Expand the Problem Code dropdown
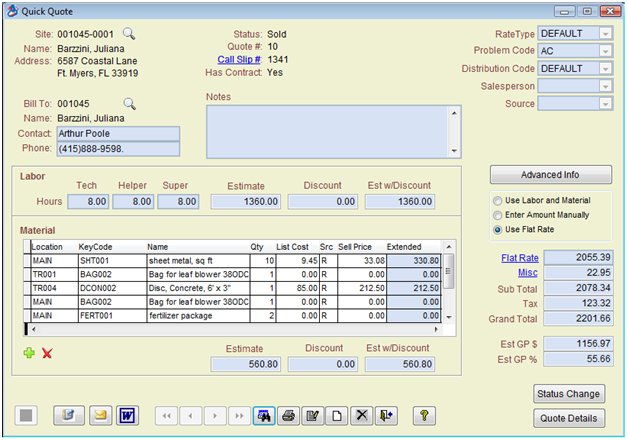This screenshot has height=440, width=628. 605,51
